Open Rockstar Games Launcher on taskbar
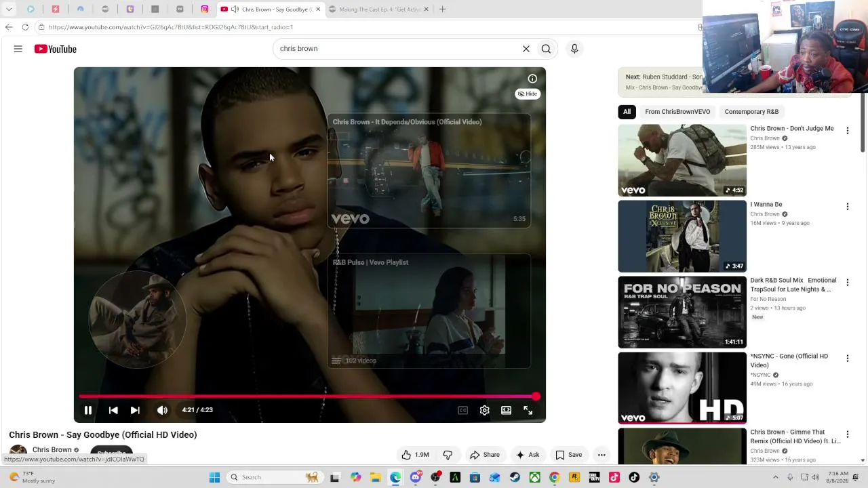Screen dimensions: 868x488 click(x=574, y=477)
